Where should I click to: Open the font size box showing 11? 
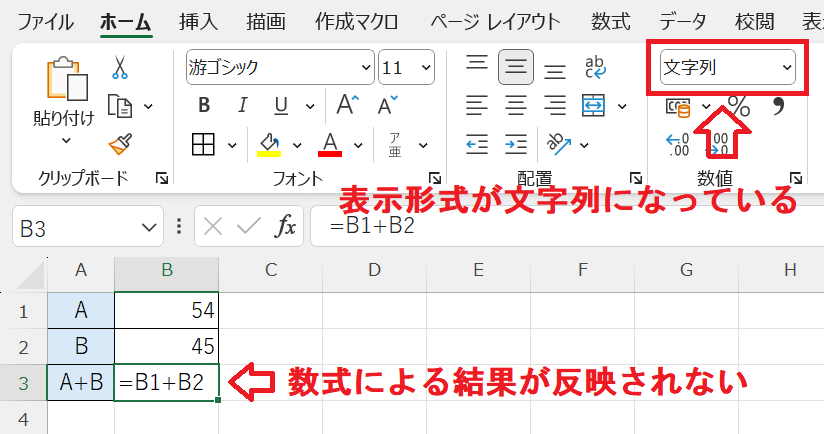click(406, 67)
